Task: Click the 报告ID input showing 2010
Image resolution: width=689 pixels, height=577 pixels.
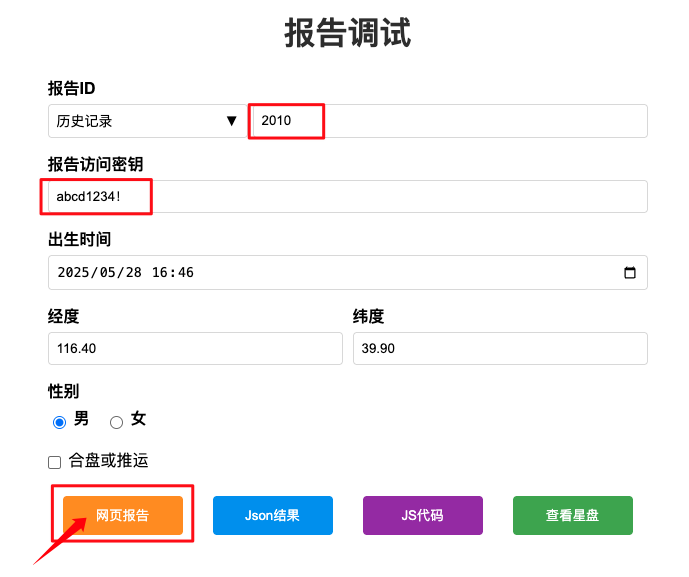Action: 448,121
